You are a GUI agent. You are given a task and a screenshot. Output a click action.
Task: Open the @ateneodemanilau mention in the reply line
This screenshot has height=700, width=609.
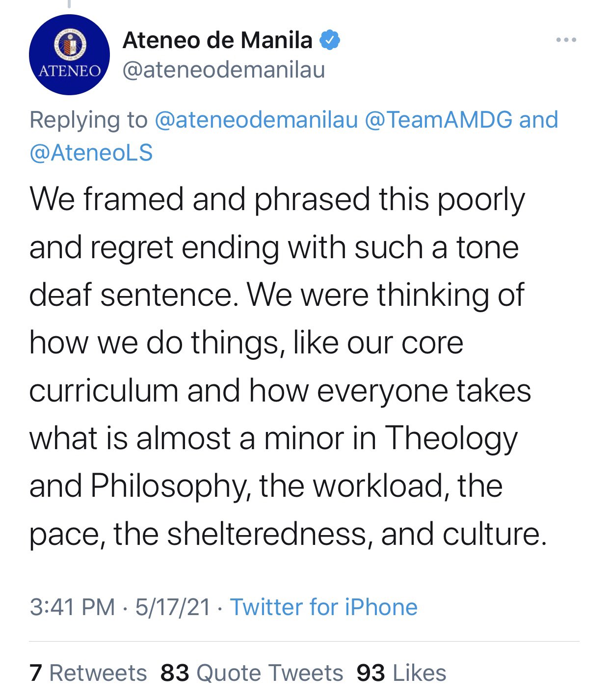pos(256,120)
